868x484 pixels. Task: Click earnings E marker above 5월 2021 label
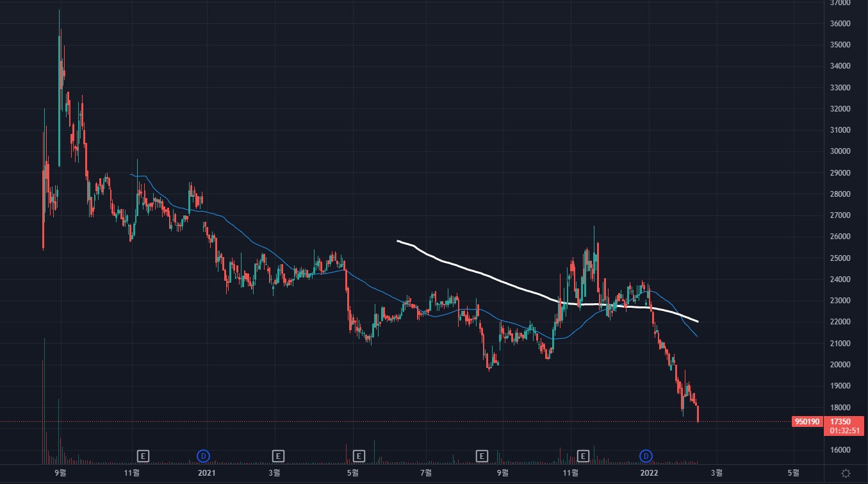[x=359, y=456]
